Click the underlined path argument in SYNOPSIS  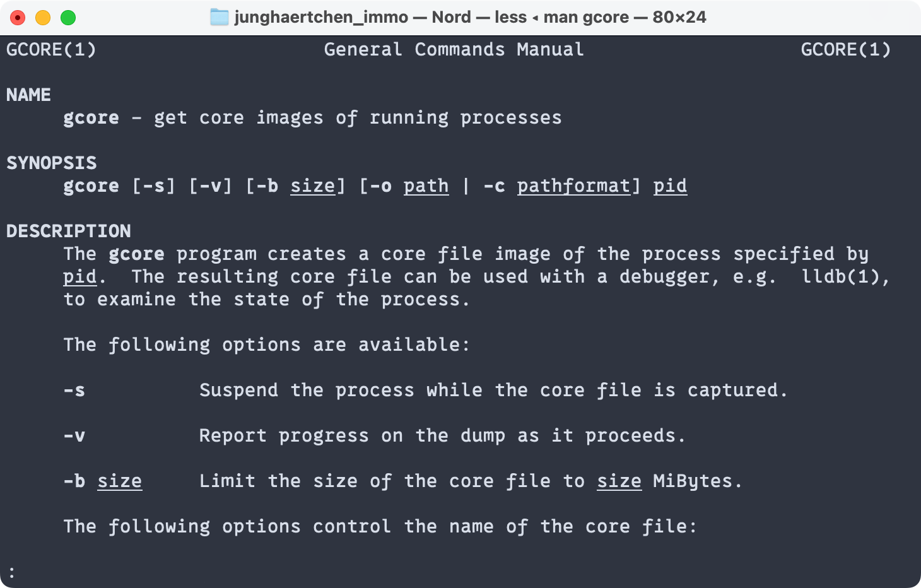pyautogui.click(x=426, y=186)
